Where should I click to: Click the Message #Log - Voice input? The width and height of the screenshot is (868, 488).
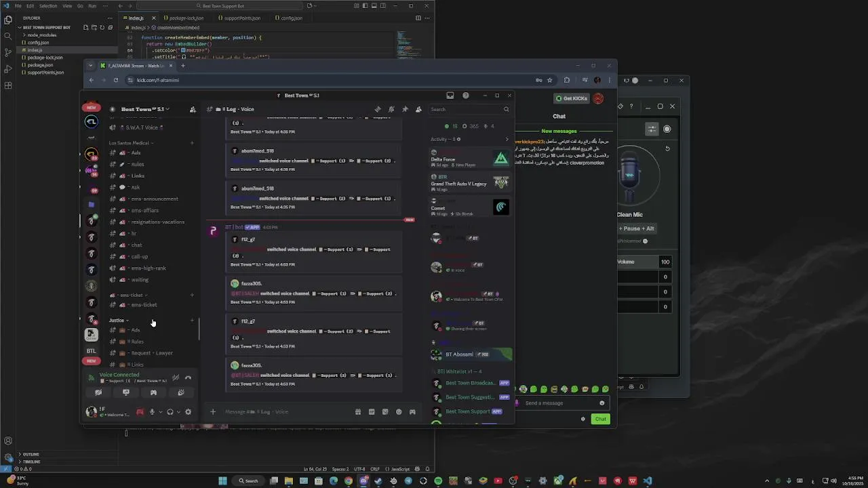click(x=285, y=411)
